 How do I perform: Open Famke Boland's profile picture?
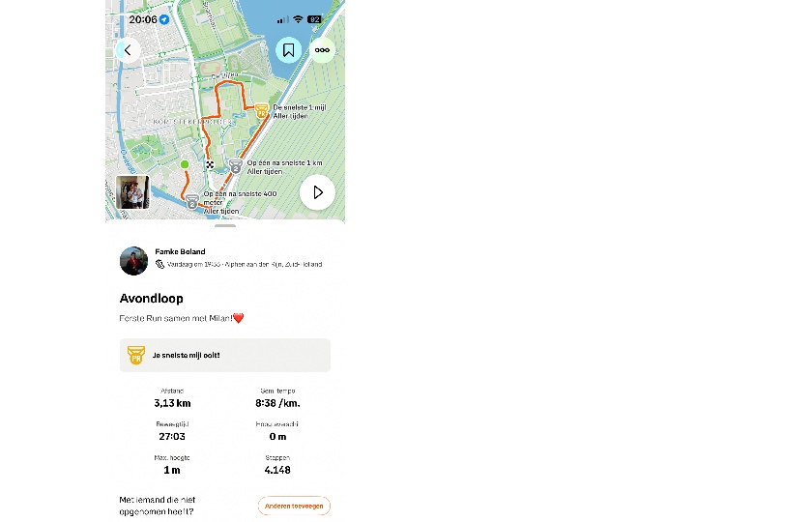click(x=133, y=260)
